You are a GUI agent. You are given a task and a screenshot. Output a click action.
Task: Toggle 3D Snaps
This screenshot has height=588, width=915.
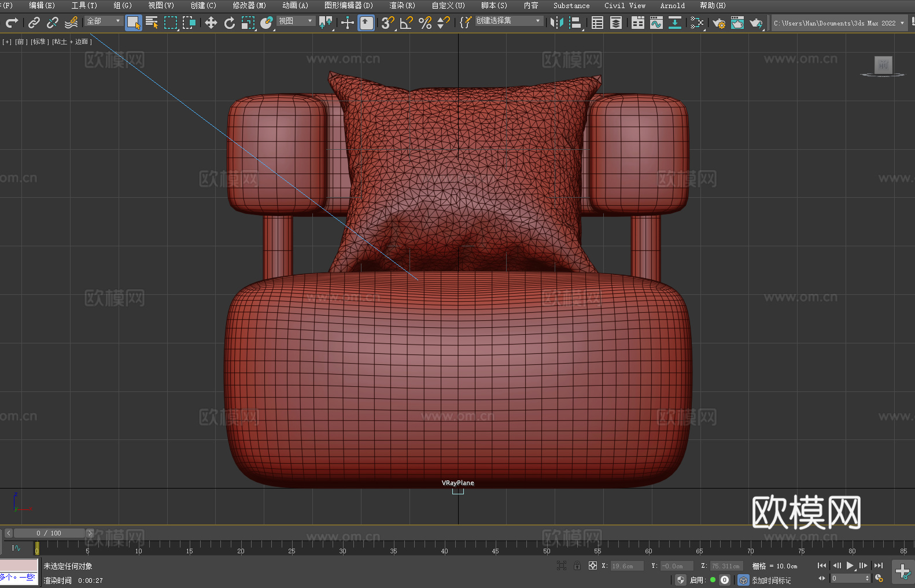pos(388,23)
